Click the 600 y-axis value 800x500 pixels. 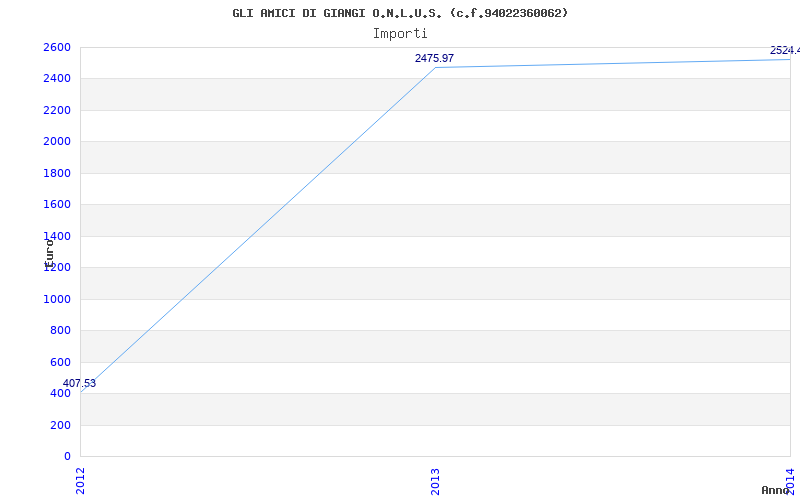click(61, 362)
